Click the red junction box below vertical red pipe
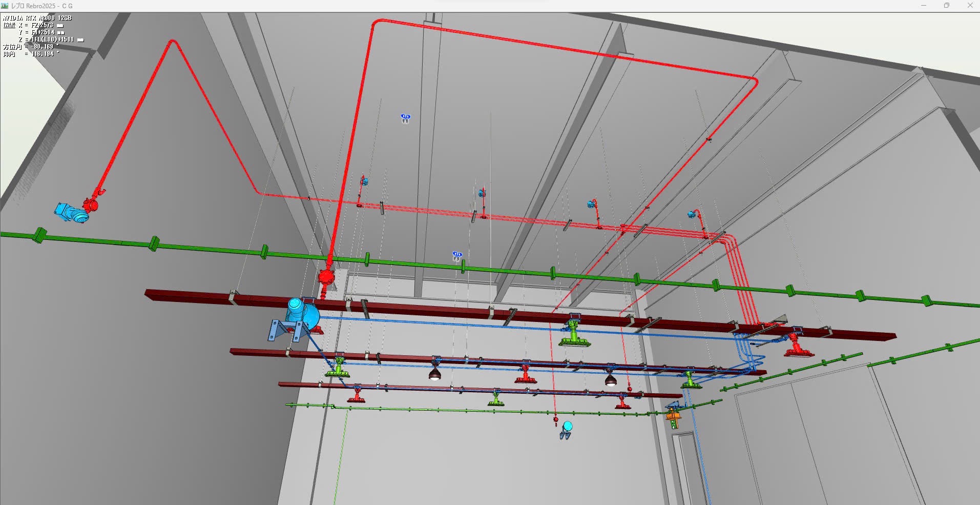 pyautogui.click(x=326, y=277)
